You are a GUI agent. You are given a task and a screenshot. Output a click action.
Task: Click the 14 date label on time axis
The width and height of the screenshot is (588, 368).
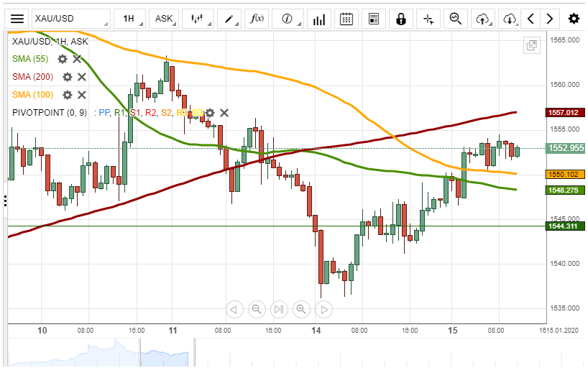click(x=316, y=331)
